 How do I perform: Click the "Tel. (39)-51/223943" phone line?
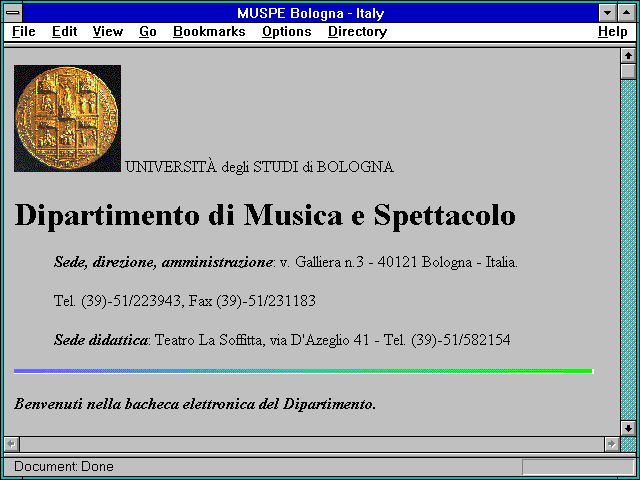pyautogui.click(x=184, y=301)
